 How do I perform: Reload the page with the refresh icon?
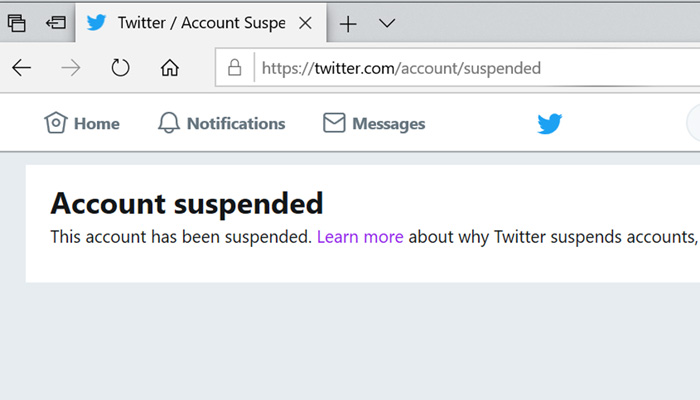point(120,68)
